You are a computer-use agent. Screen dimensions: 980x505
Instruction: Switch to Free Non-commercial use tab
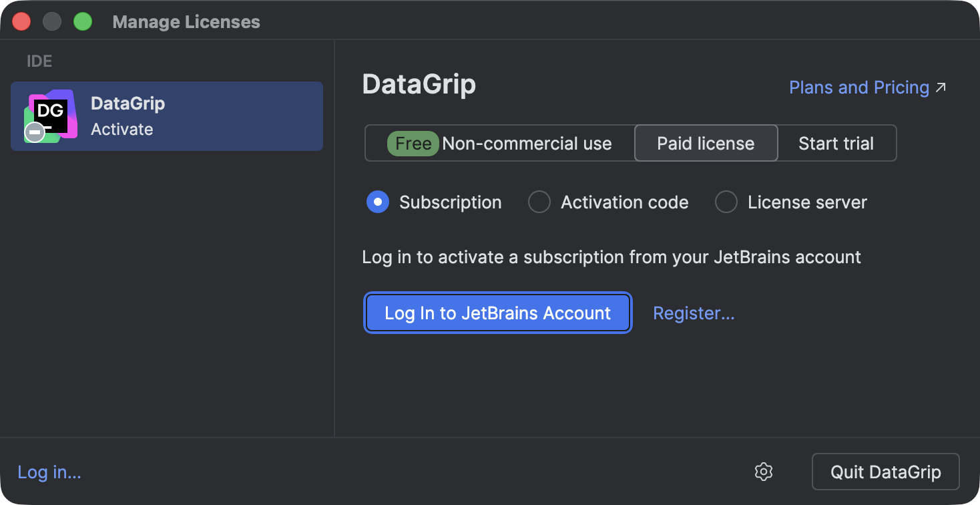click(x=499, y=143)
